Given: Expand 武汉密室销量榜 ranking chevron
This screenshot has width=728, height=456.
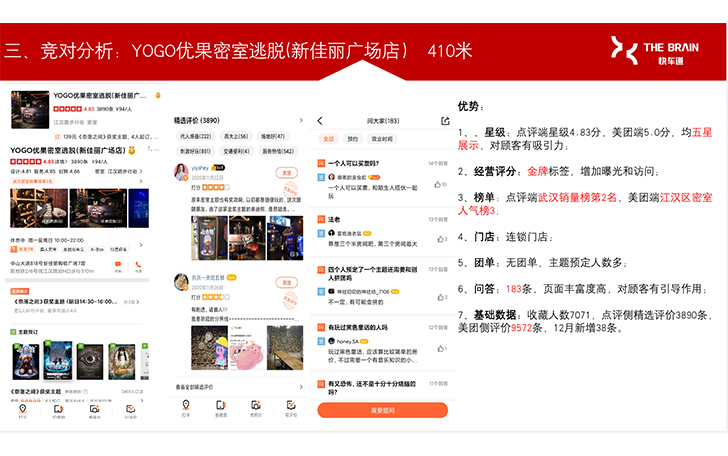Looking at the screenshot, I should point(141,181).
